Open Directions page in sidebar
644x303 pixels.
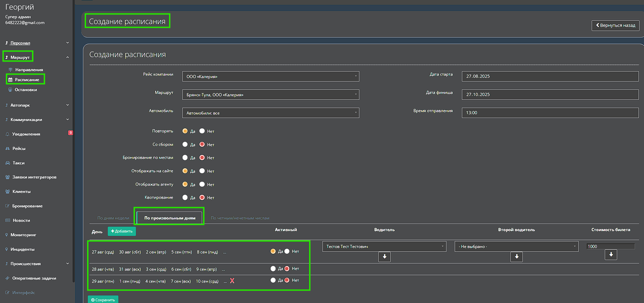point(29,70)
